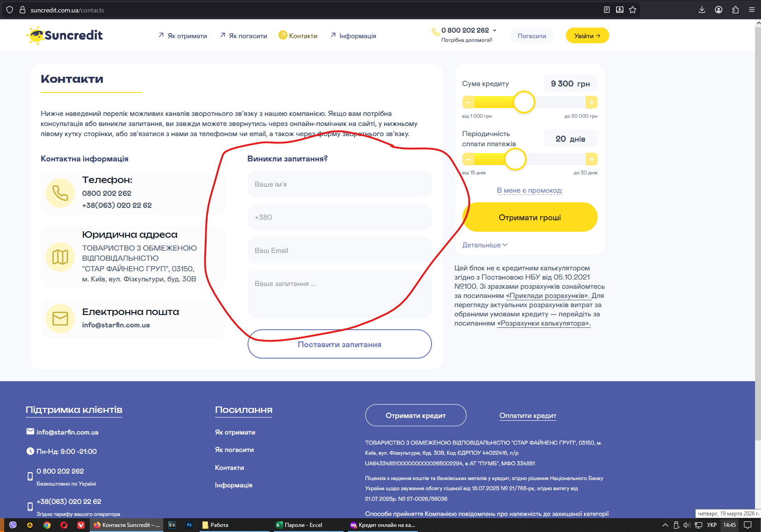761x532 pixels.
Task: Open Інформація menu item in header
Action: 353,36
